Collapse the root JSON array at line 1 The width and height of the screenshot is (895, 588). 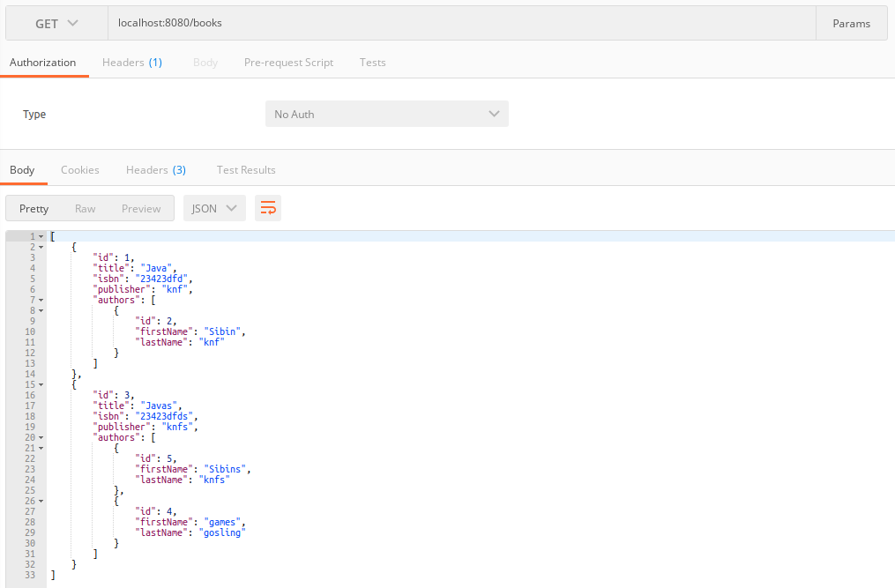[39, 236]
